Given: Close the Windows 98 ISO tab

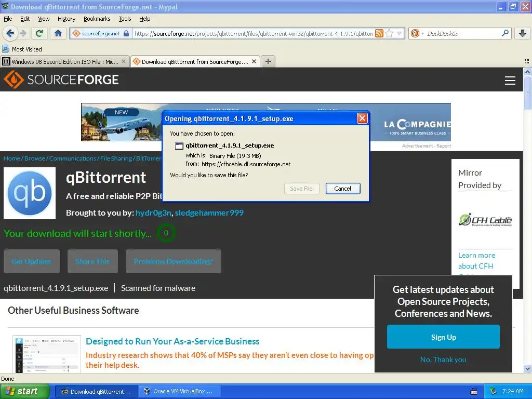Looking at the screenshot, I should pyautogui.click(x=124, y=61).
